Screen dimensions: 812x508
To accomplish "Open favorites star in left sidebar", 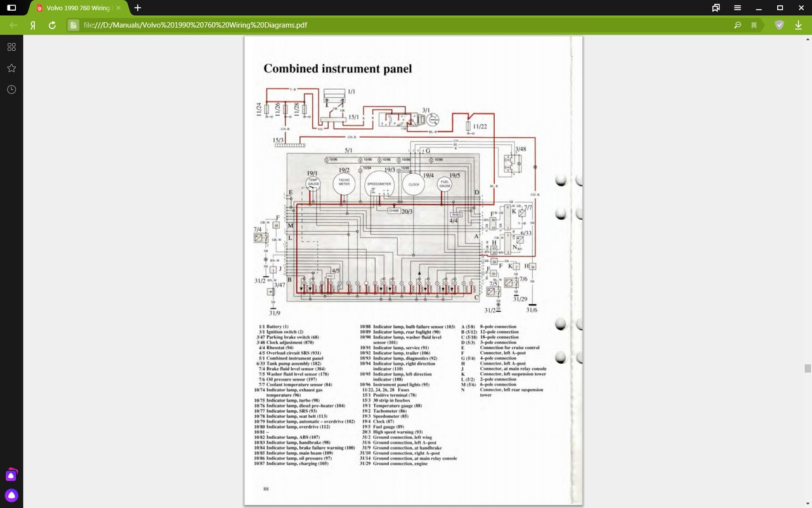I will click(x=11, y=68).
